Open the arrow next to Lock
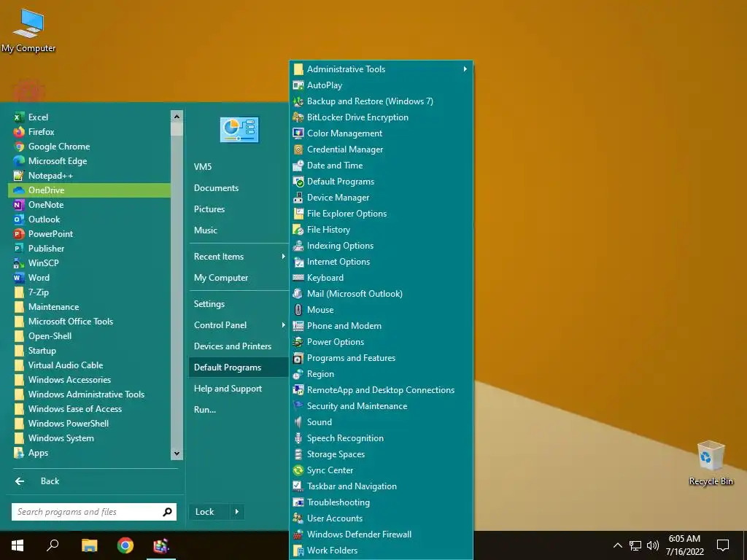Screen dimensions: 747x560 click(x=237, y=512)
